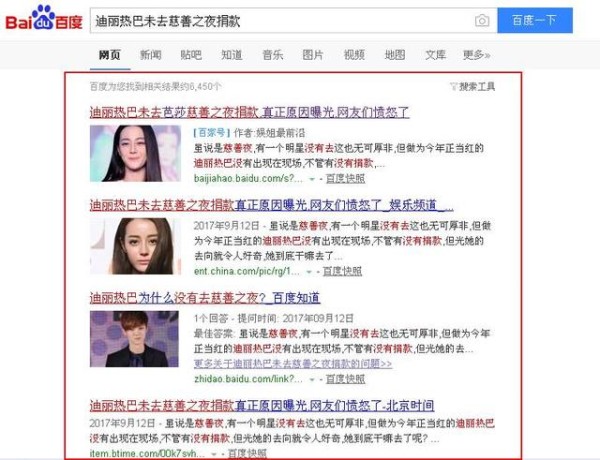Expand dropdown arrow beside ent.china.com URL
Screen dimensions: 600x460
coord(309,272)
